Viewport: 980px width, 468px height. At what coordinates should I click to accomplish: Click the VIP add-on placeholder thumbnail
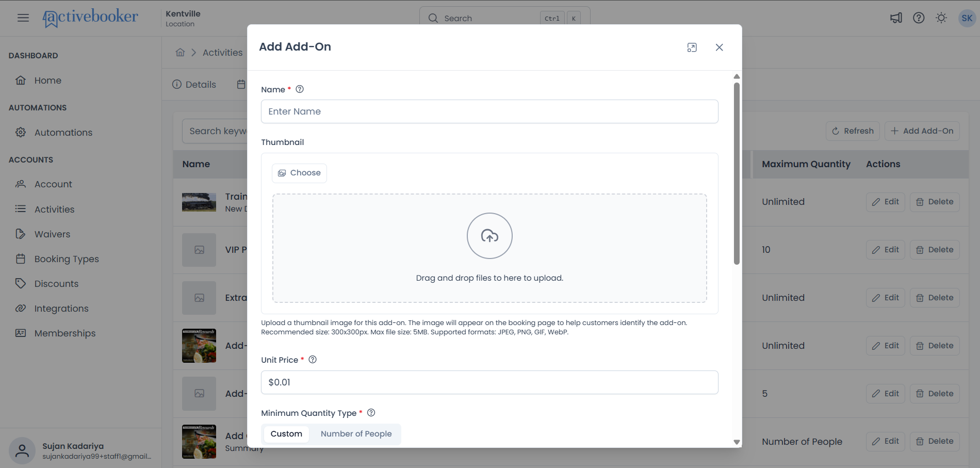(x=199, y=250)
